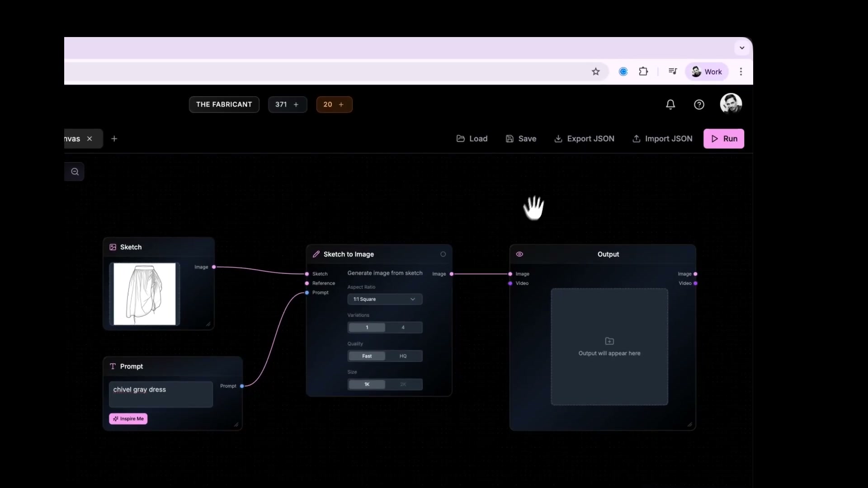Toggle the Output node's eye preview
Image resolution: width=868 pixels, height=488 pixels.
(x=519, y=254)
